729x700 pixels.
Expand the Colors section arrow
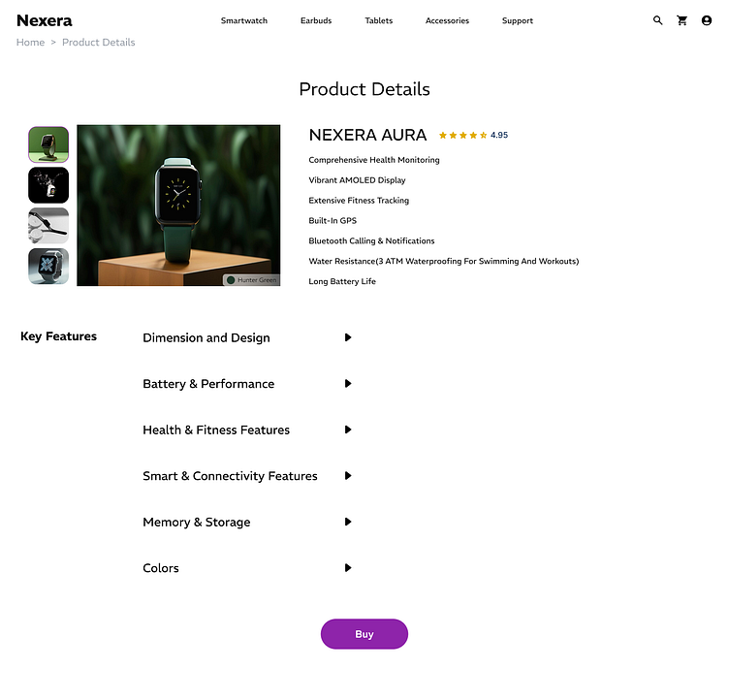pyautogui.click(x=348, y=568)
